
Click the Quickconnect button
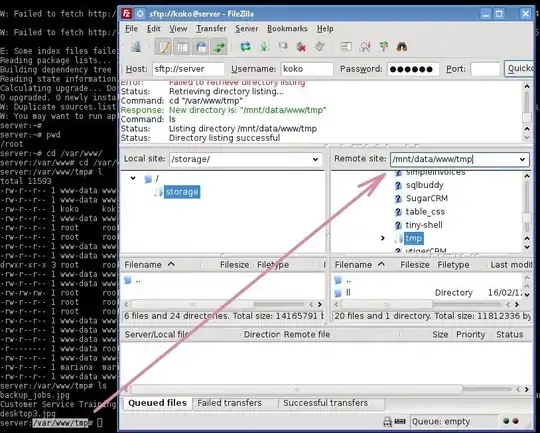tap(519, 69)
